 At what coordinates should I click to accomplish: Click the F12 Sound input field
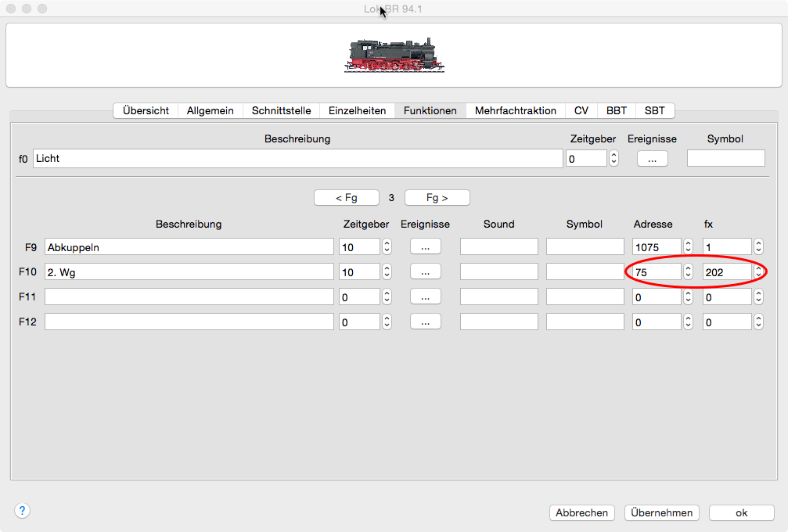[498, 322]
